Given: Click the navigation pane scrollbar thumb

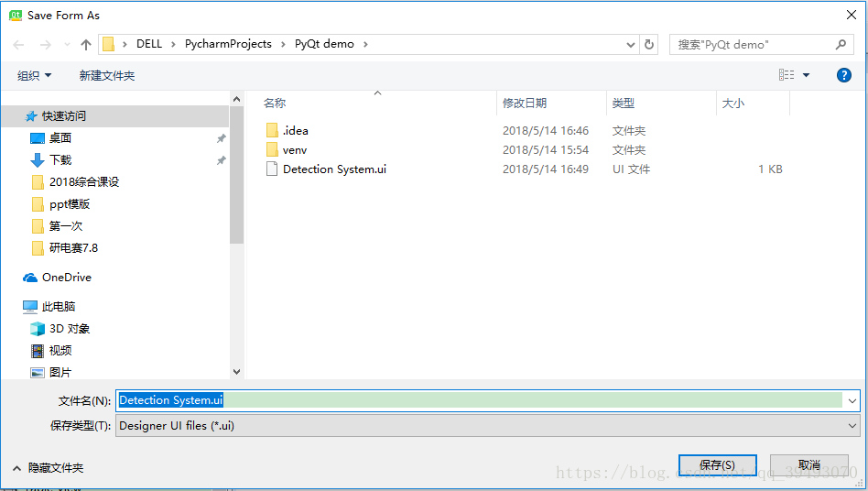Looking at the screenshot, I should pos(236,175).
